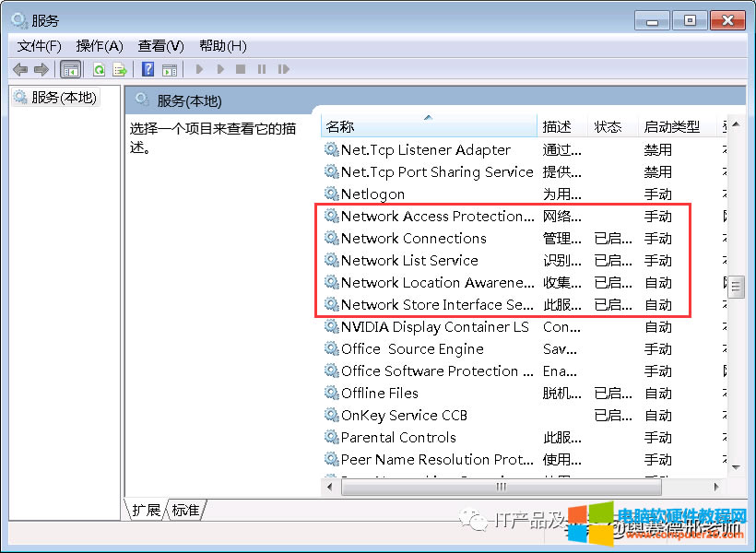Viewport: 756px width, 553px height.
Task: Click the vertical scrollbar thumb
Action: 736,287
